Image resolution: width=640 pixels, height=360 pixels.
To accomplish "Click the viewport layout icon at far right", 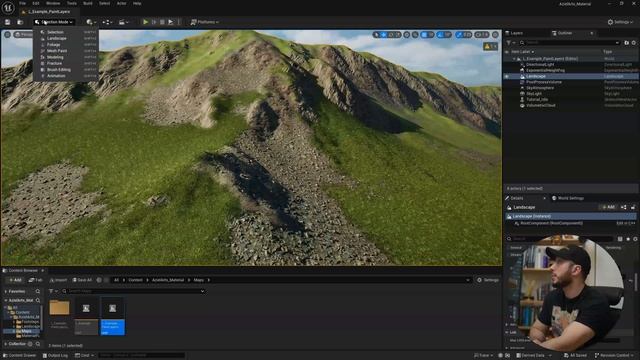I will click(x=495, y=35).
